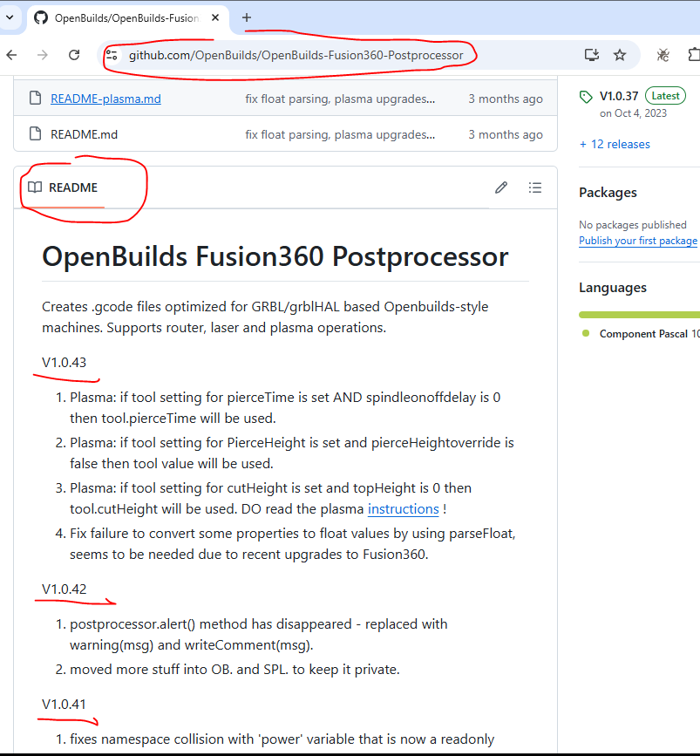Click the PierceHeight pierceHeightoverride list item

(292, 453)
